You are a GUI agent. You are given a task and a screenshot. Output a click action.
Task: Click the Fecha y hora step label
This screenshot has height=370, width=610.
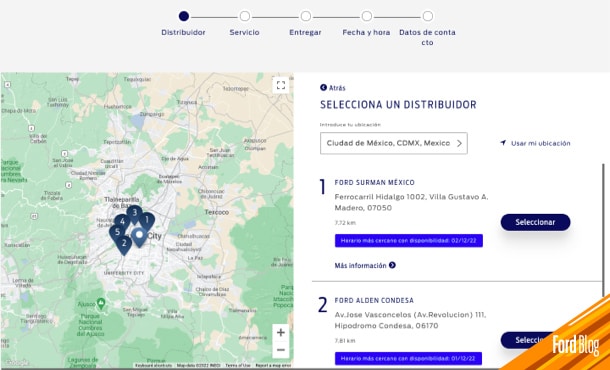click(x=366, y=32)
